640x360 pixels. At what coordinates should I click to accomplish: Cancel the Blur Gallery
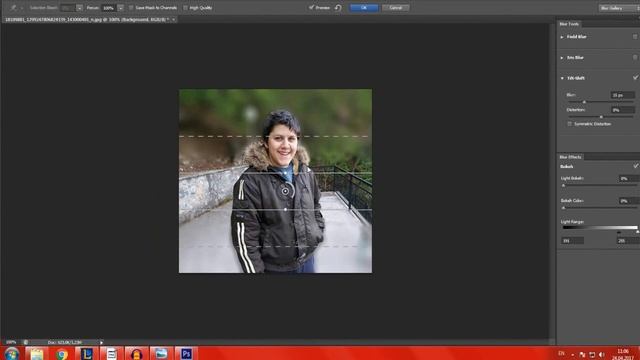(395, 8)
